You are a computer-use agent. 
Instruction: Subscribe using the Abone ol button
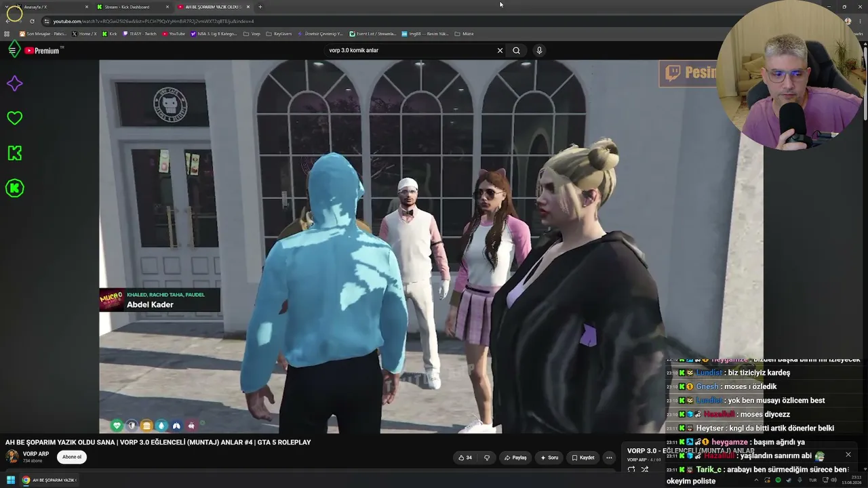click(x=72, y=457)
